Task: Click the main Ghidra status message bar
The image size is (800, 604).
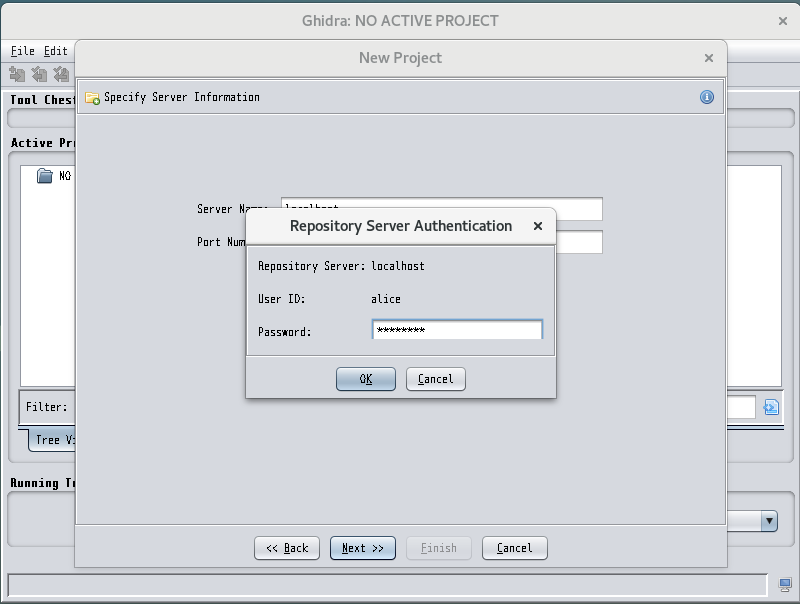Action: pos(388,585)
